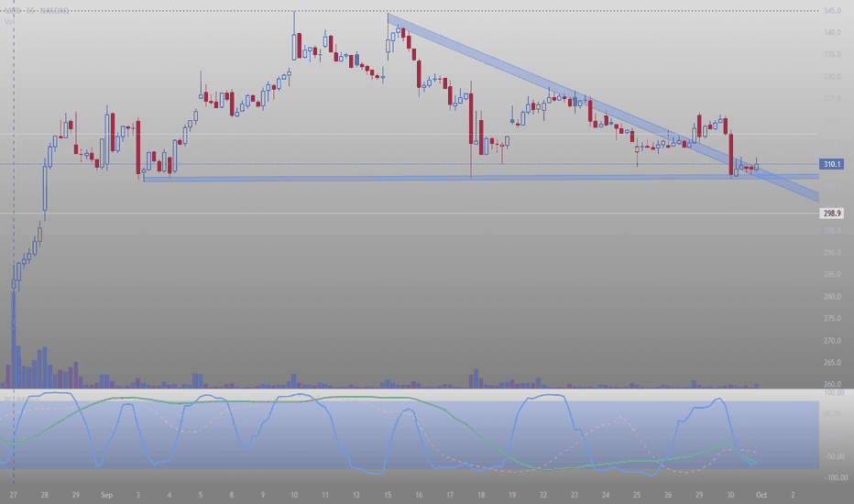The height and width of the screenshot is (504, 854).
Task: Click the 100.00 oscillator scale label
Action: point(833,392)
